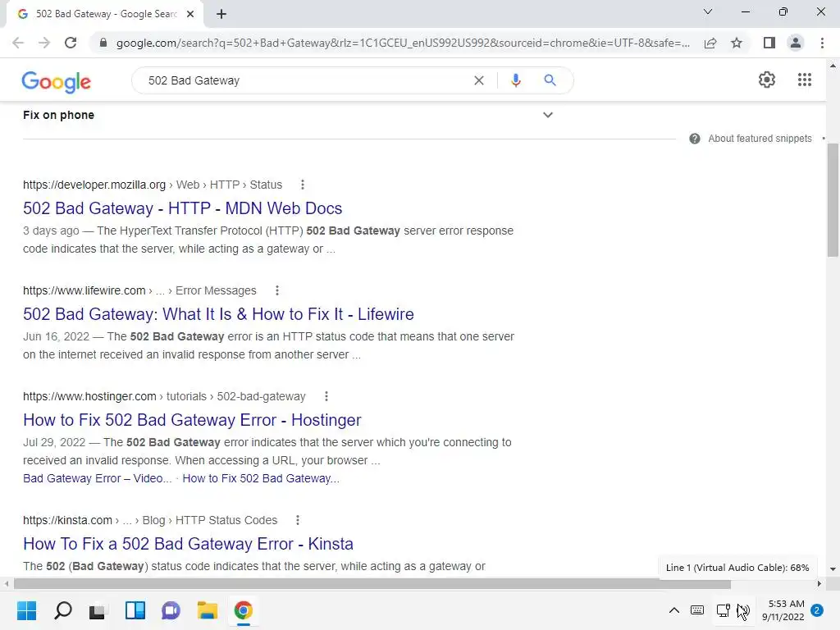This screenshot has width=840, height=630.
Task: Click the www.hostinger.com URL breadcrumb
Action: (164, 396)
